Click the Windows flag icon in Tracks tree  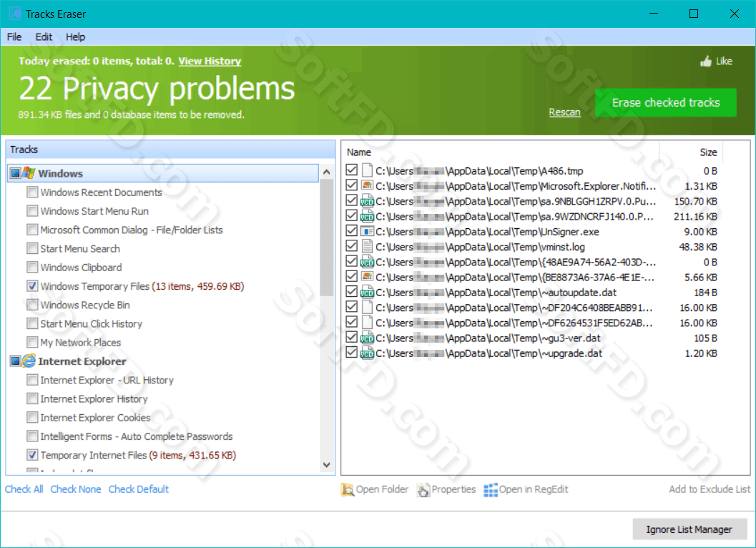coord(29,173)
